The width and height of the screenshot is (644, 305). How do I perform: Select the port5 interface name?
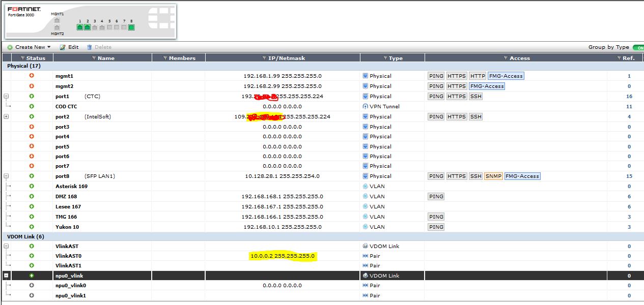point(62,146)
